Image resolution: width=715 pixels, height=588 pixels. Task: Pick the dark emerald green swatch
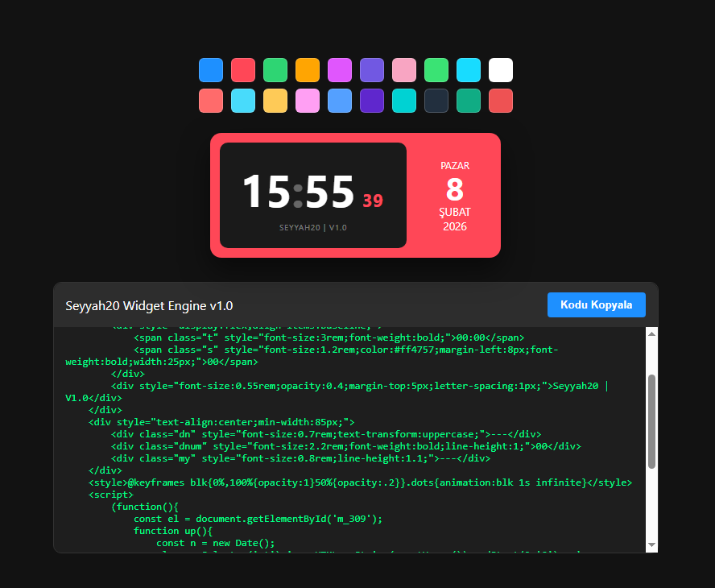(x=469, y=101)
